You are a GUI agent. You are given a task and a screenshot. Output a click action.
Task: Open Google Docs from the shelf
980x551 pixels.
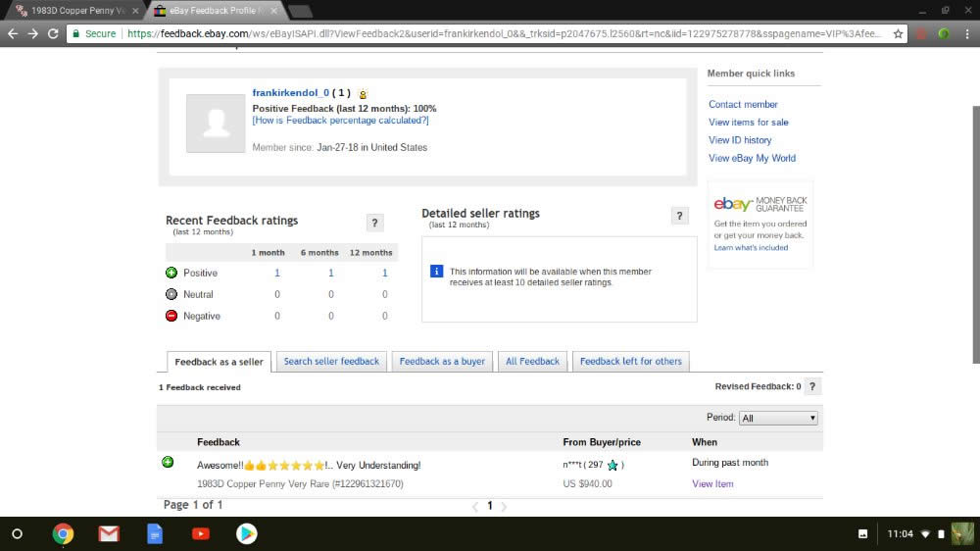[x=155, y=534]
